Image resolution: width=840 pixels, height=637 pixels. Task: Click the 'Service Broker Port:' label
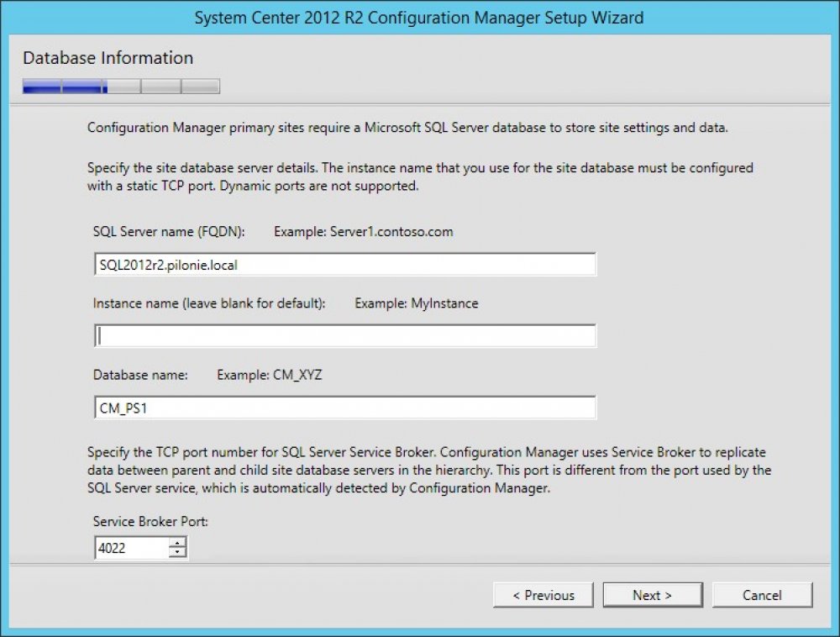[150, 521]
